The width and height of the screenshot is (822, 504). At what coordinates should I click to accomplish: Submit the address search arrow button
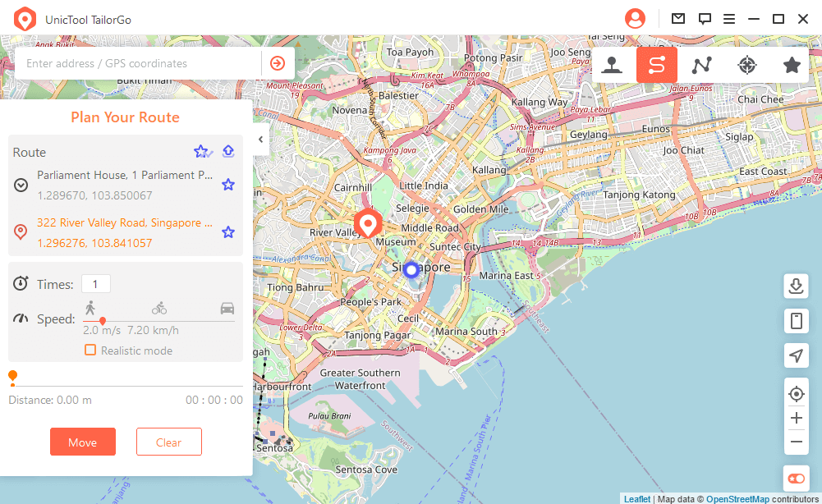(278, 63)
